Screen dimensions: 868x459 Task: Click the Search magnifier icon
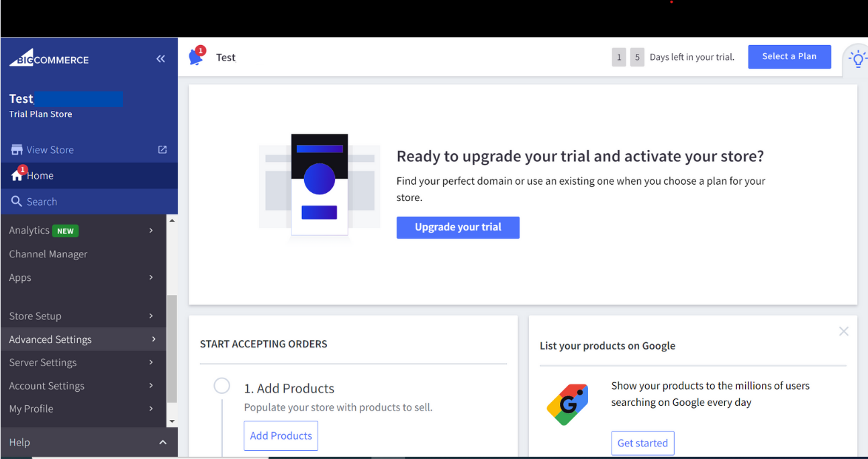[17, 202]
